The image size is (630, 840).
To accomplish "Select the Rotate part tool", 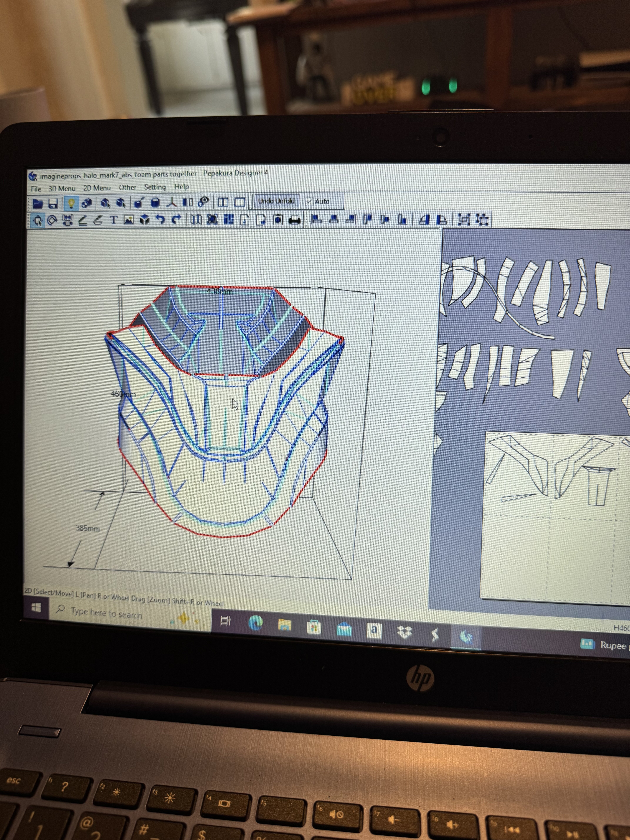I will pos(52,220).
